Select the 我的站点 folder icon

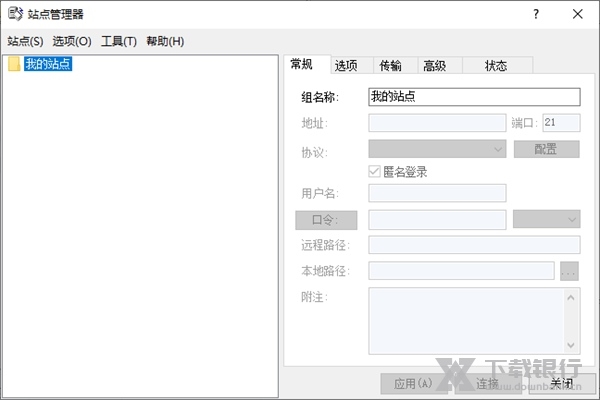click(14, 64)
